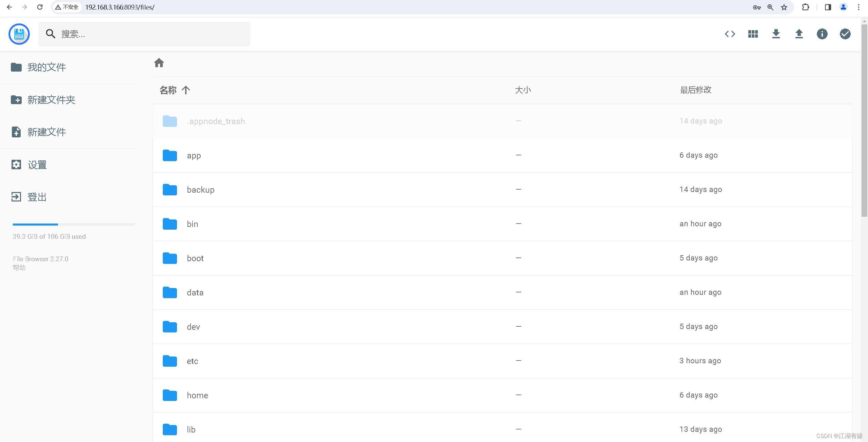The width and height of the screenshot is (868, 442).
Task: Click the 'boot' folder name
Action: pyautogui.click(x=195, y=258)
